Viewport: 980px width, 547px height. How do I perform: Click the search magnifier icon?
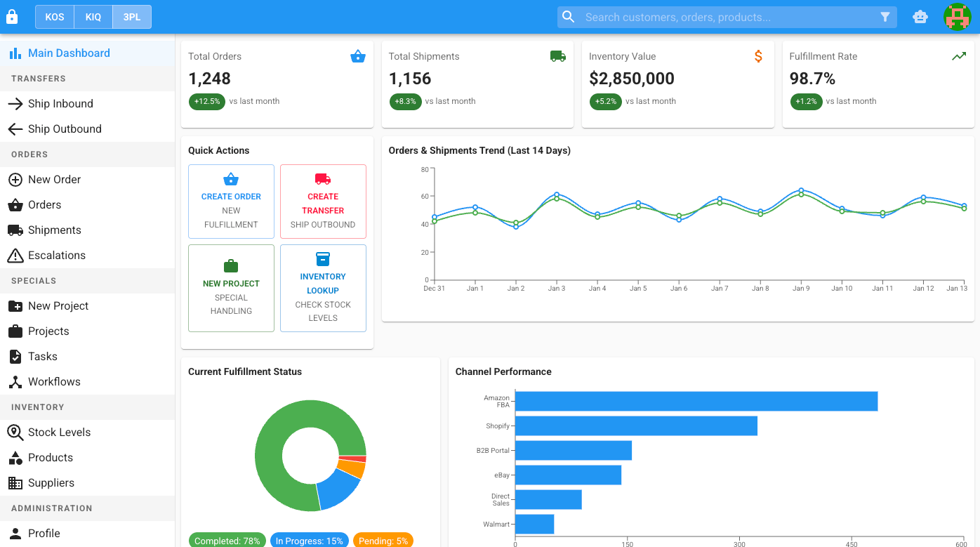pos(569,17)
